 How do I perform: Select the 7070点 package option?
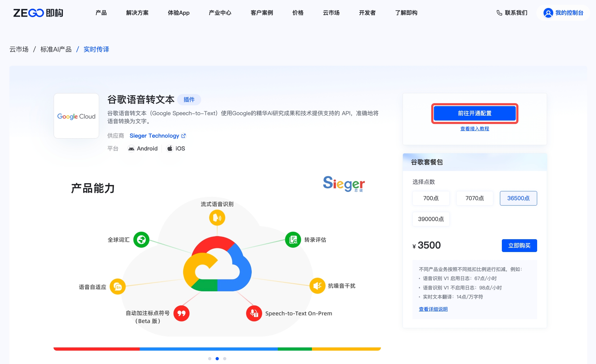pyautogui.click(x=475, y=198)
